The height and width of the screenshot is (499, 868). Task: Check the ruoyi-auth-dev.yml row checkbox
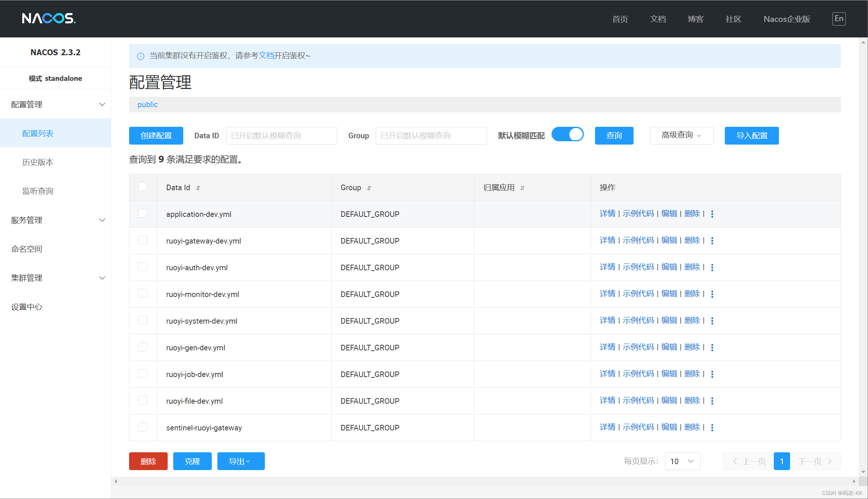[x=143, y=267]
